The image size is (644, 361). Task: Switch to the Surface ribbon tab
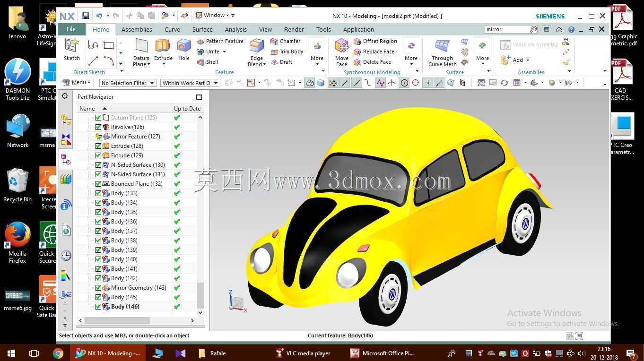pos(202,29)
